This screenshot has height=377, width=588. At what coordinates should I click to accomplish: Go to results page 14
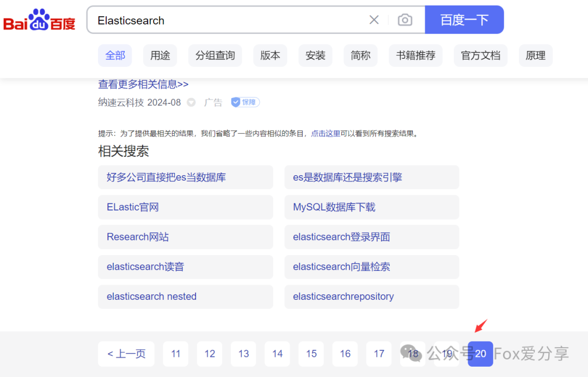(x=278, y=354)
